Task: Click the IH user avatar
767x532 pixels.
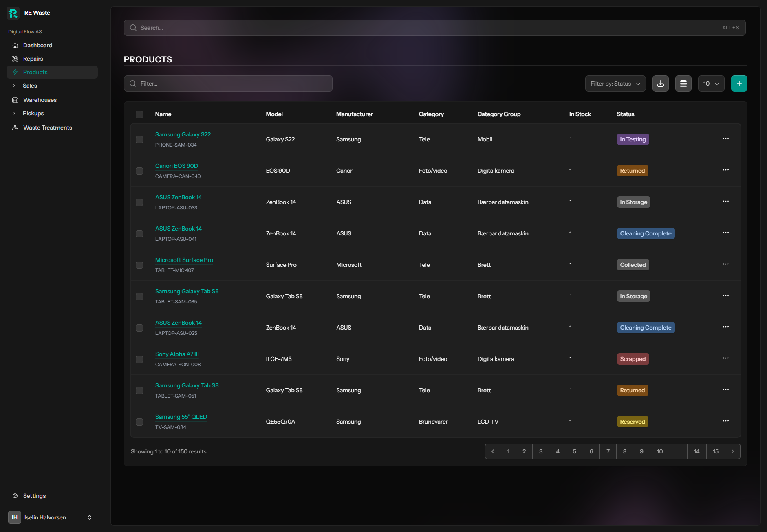Action: click(15, 517)
